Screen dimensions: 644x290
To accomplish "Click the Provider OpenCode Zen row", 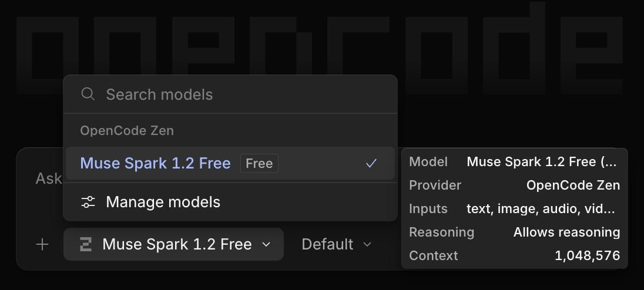I will tap(514, 185).
